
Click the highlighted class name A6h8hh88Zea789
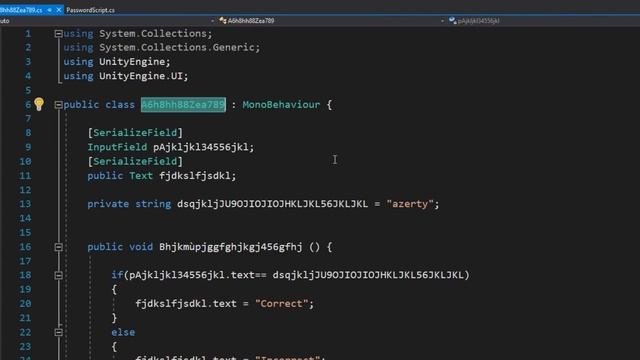tap(183, 104)
